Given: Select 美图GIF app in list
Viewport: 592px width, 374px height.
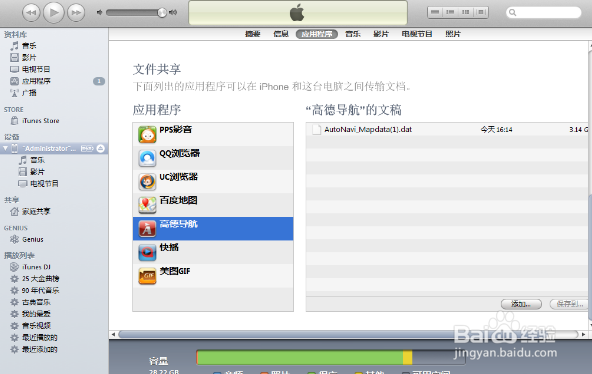Looking at the screenshot, I should [213, 275].
